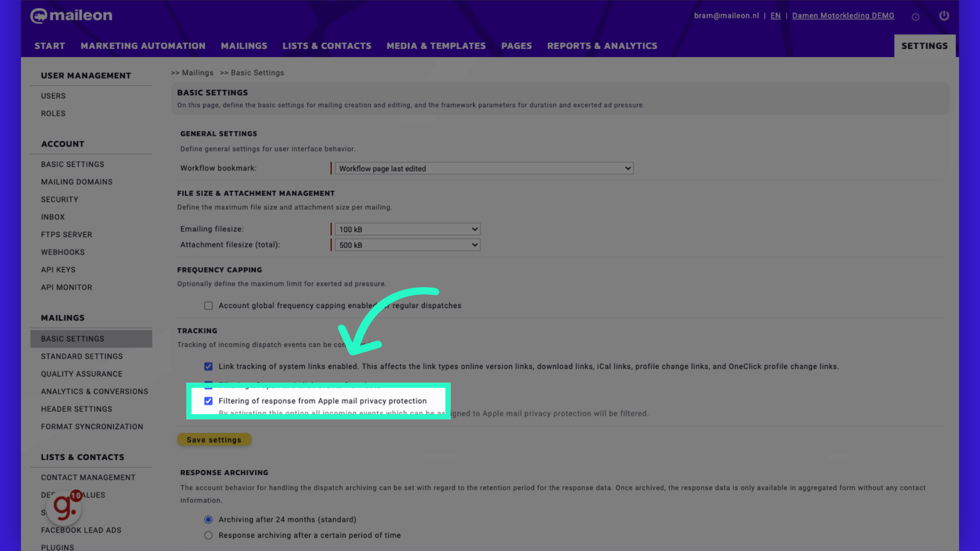This screenshot has width=980, height=551.
Task: Click the FORMAT SYNCRONIZATION sidebar item
Action: pos(91,426)
